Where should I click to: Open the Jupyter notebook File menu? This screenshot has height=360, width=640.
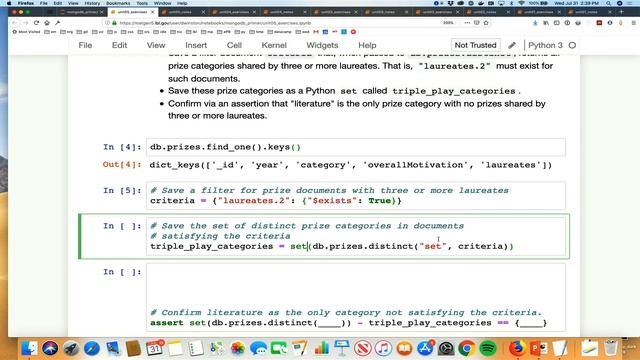[85, 45]
